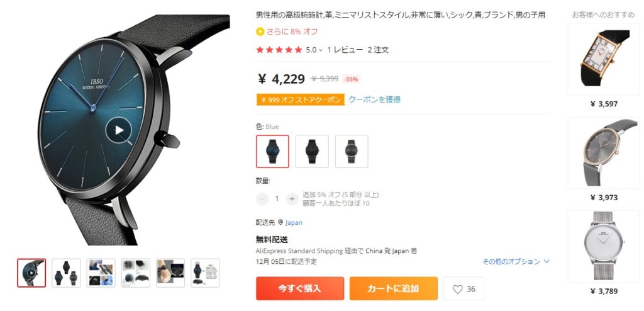
Task: Click the クーポンを獲得 coupon link
Action: pyautogui.click(x=374, y=99)
